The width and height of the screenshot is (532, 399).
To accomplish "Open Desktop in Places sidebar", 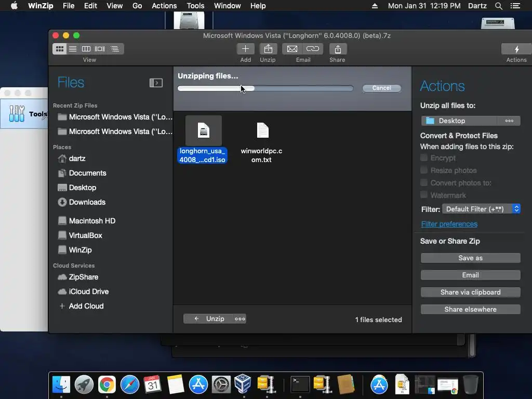I will 77,188.
